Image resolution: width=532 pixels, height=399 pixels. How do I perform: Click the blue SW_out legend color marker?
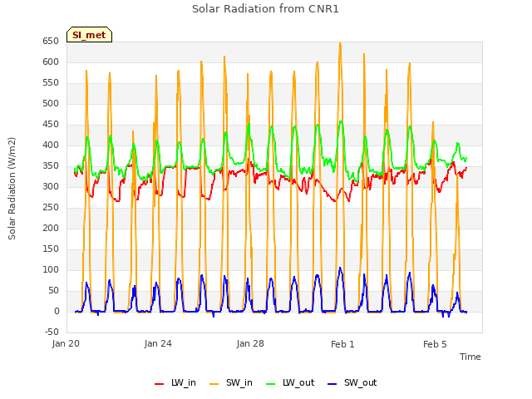point(332,384)
